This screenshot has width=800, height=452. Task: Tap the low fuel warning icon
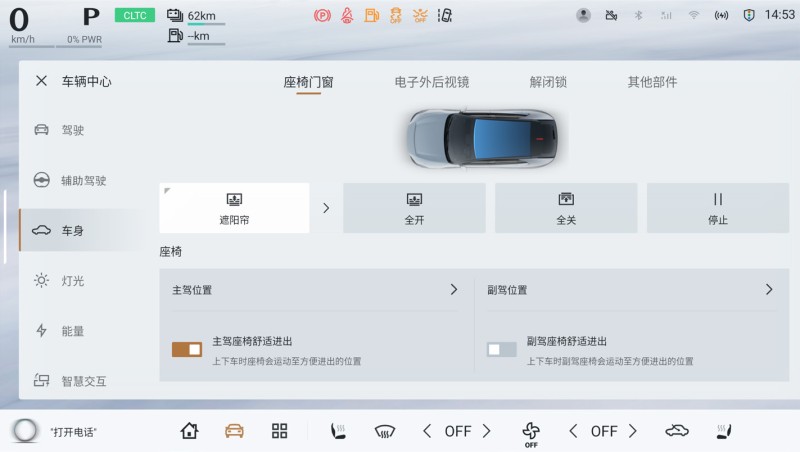click(371, 16)
